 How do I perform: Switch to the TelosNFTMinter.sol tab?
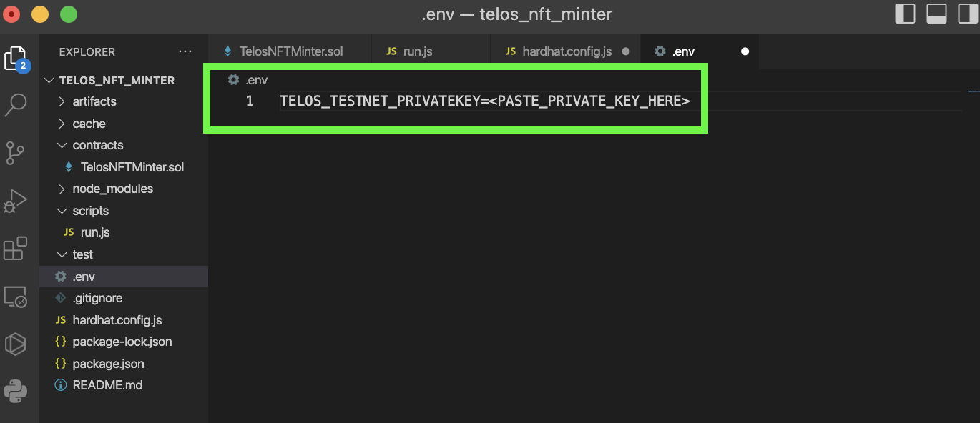(x=291, y=51)
